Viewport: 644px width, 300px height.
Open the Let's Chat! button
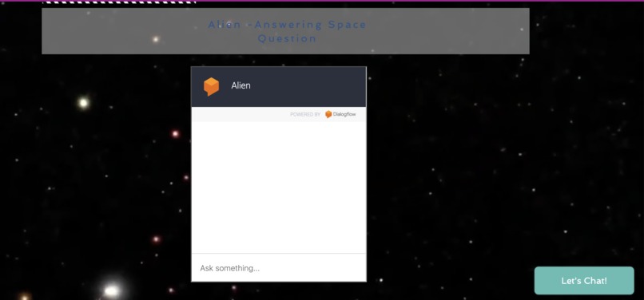coord(584,281)
